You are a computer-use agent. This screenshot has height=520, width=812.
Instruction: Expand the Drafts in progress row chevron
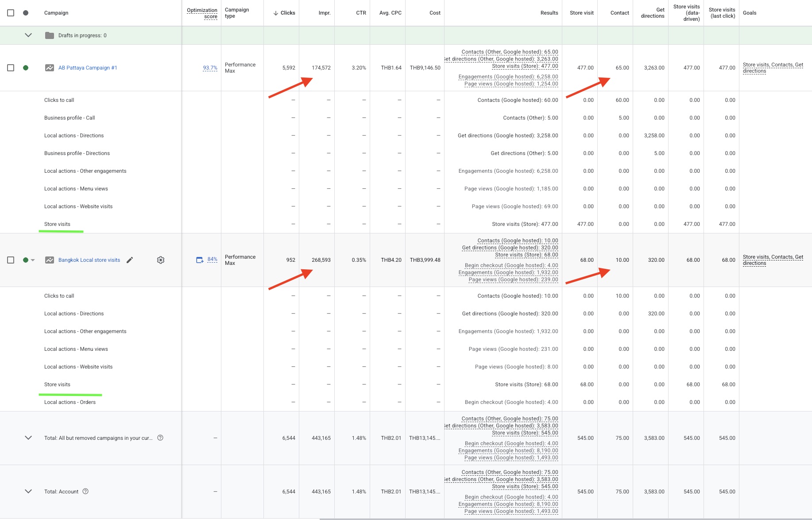pos(28,35)
